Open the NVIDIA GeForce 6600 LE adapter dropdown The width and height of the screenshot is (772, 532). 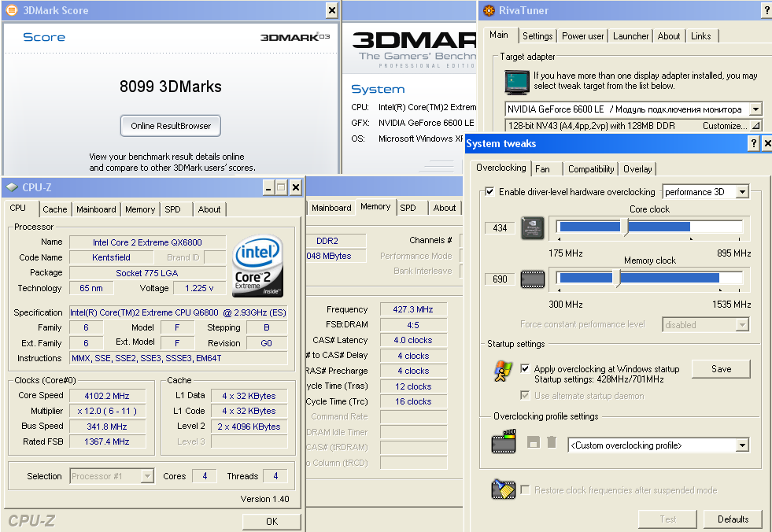click(x=755, y=109)
